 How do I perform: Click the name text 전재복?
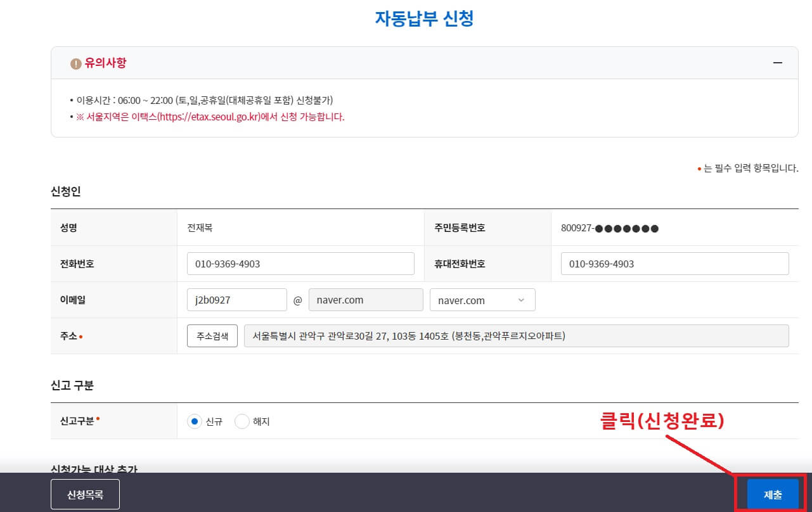(x=200, y=227)
